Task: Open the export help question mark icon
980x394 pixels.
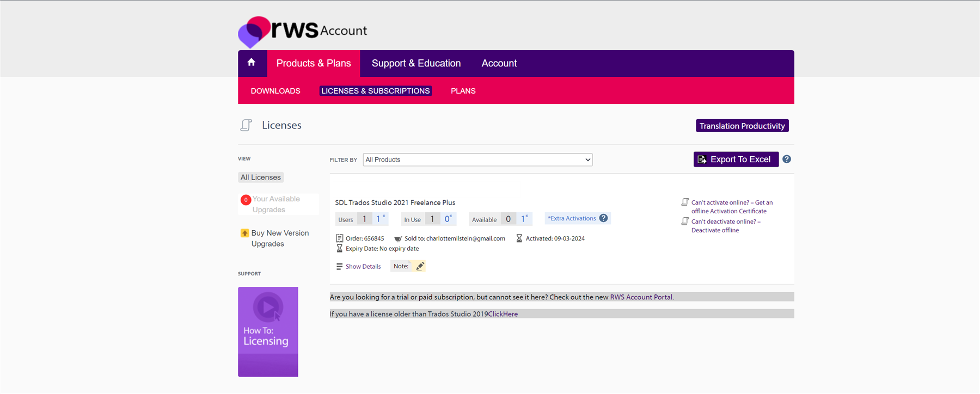Action: [x=787, y=159]
